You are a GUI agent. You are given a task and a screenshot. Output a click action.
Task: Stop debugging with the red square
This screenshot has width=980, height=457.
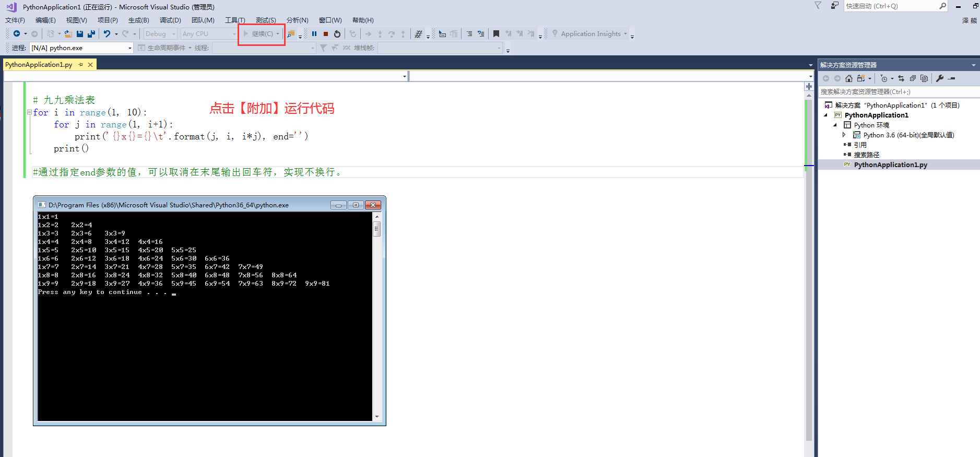[x=326, y=34]
